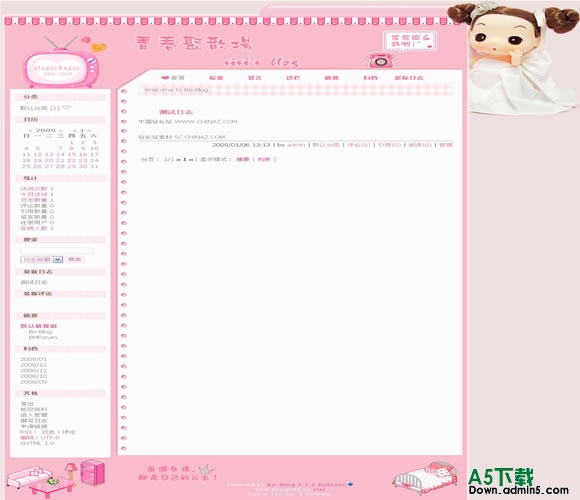Click SC.CHINAZ.COM text in post
The height and width of the screenshot is (500, 580).
(x=199, y=137)
